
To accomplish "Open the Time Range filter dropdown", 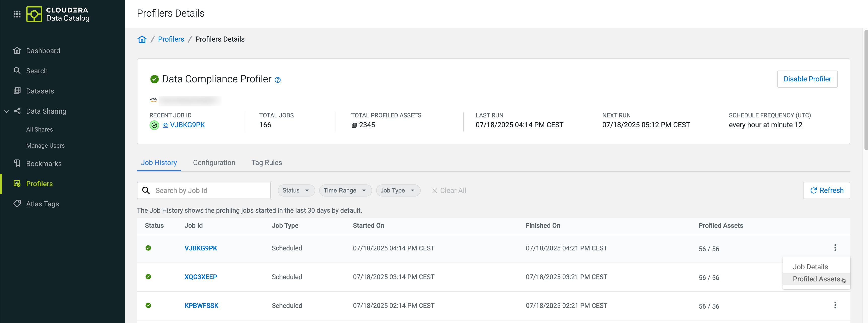I will tap(345, 190).
